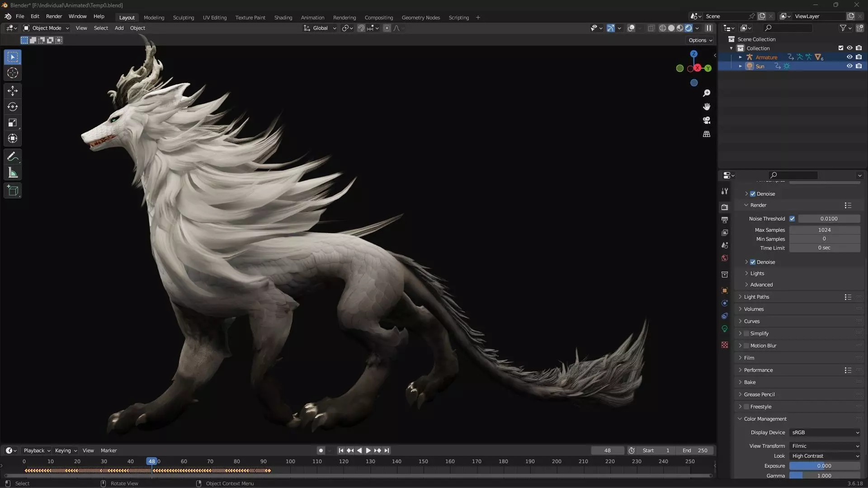Open the Object Mode dropdown
The width and height of the screenshot is (868, 488).
(46, 28)
